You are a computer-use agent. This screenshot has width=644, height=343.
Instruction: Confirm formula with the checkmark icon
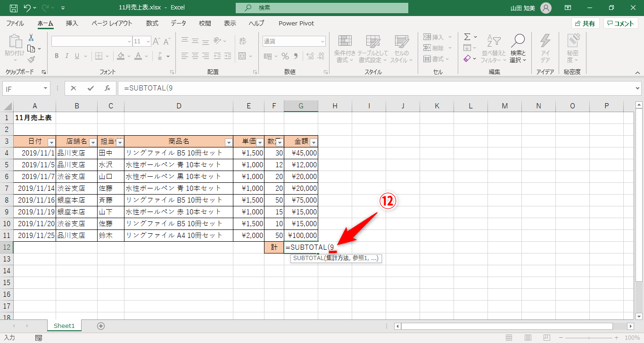(91, 88)
